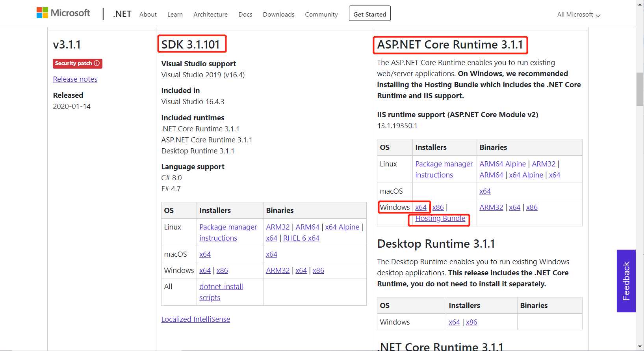This screenshot has height=351, width=644.
Task: Click the page vertical scrollbar thumb
Action: pos(640,89)
